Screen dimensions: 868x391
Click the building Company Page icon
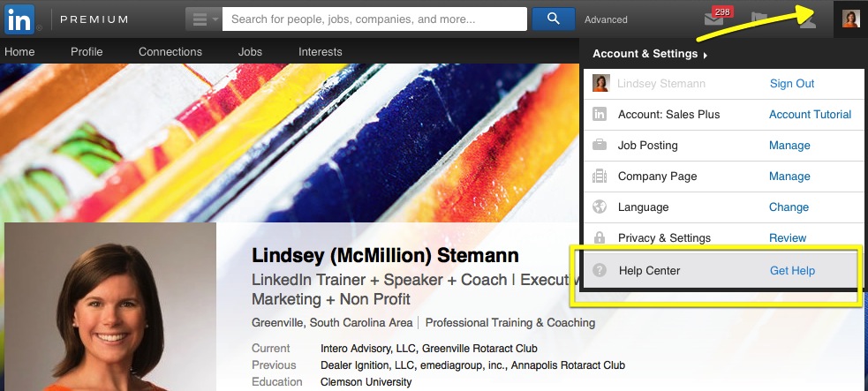[x=600, y=177]
